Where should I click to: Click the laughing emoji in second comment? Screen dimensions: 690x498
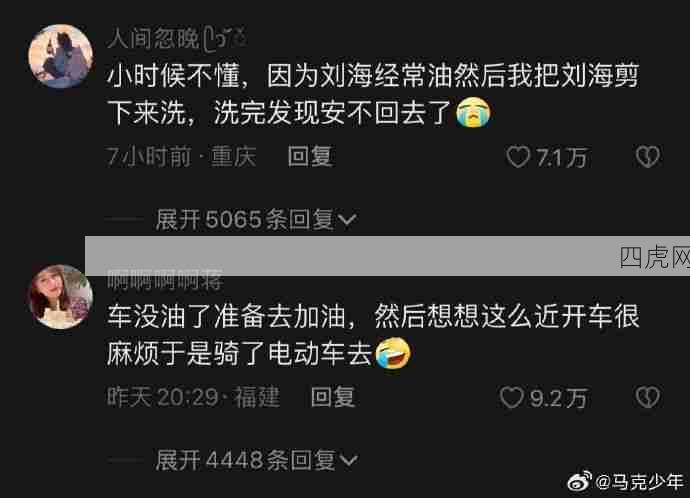(x=393, y=353)
